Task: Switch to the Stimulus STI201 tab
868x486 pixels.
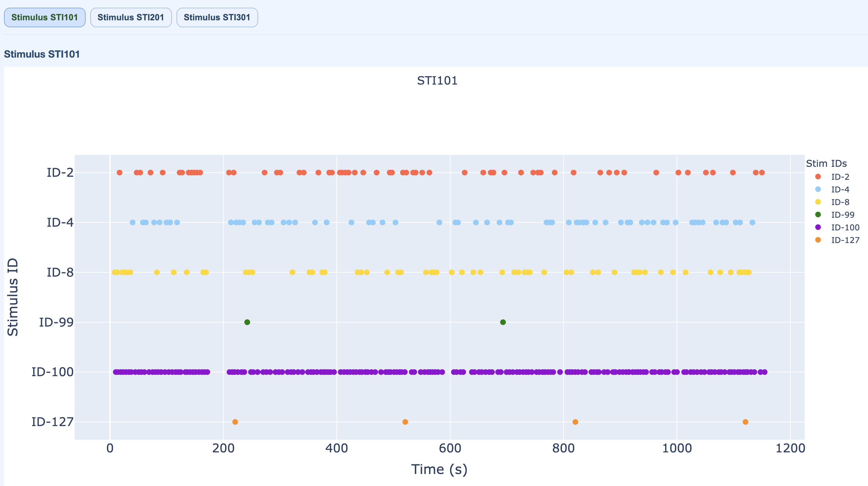Action: click(131, 18)
